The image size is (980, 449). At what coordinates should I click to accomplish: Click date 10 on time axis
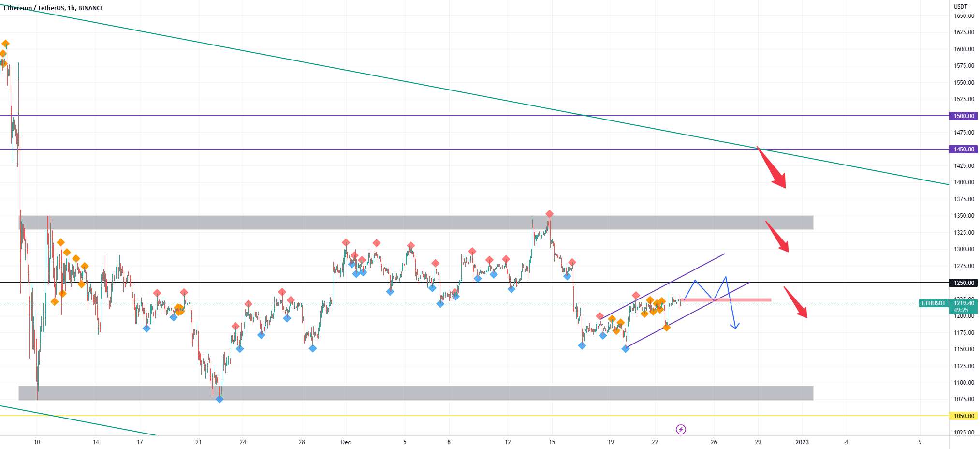click(37, 442)
